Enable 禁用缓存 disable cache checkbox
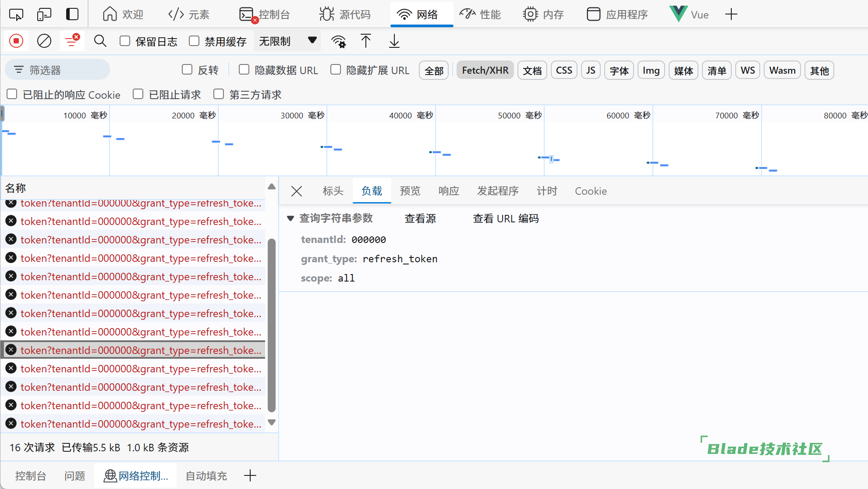This screenshot has width=868, height=489. click(194, 41)
